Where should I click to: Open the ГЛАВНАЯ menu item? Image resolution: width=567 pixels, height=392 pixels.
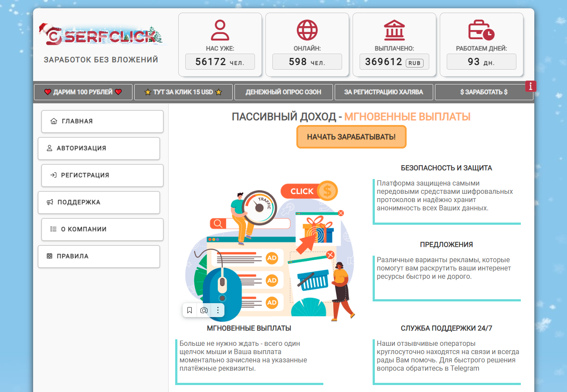coord(102,122)
